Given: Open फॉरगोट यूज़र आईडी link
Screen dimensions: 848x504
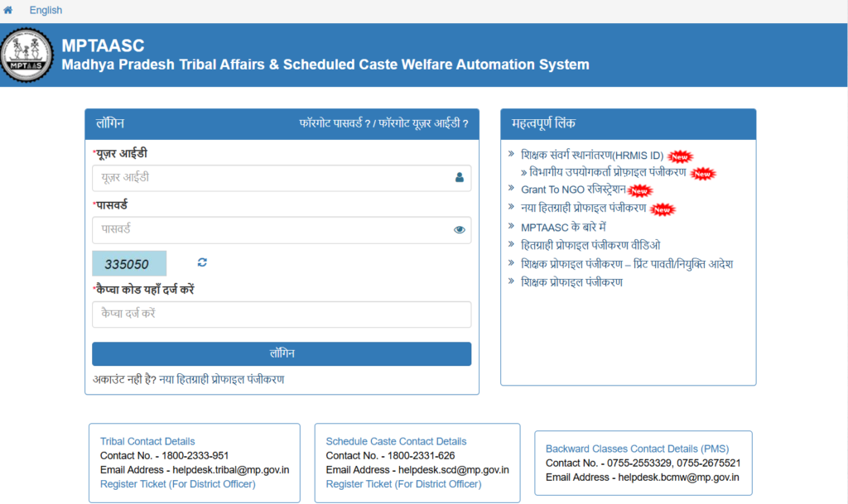Looking at the screenshot, I should click(x=423, y=123).
